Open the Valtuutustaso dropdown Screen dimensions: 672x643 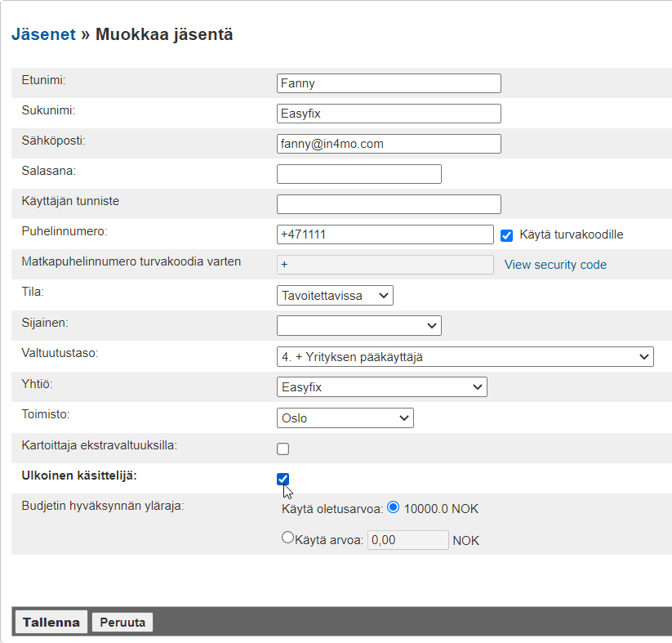[465, 356]
